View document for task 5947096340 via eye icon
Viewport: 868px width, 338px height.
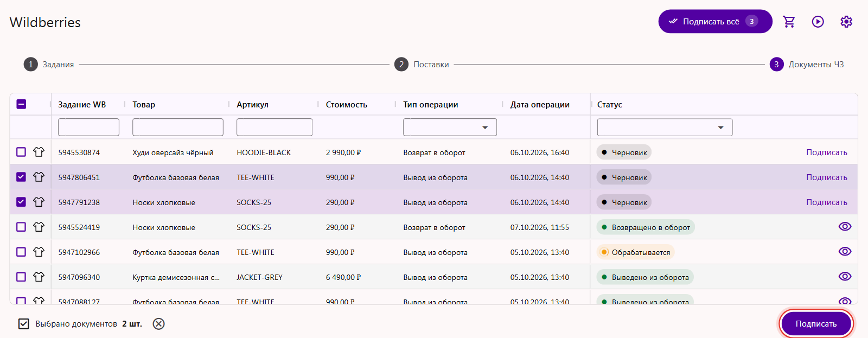845,277
